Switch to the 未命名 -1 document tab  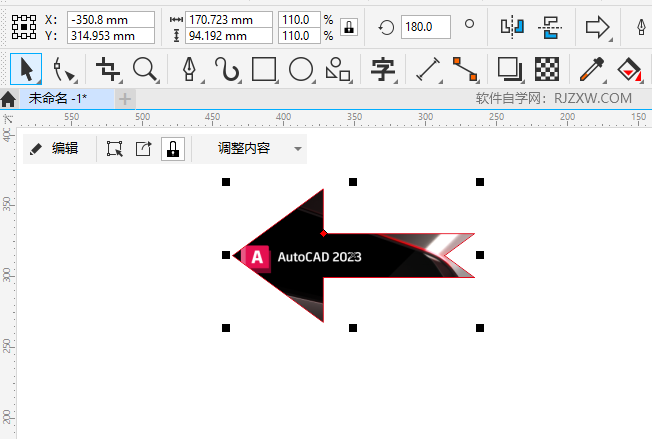click(x=58, y=99)
